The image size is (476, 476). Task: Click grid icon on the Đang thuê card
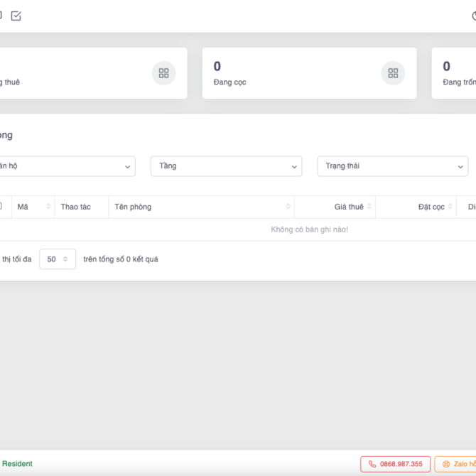[x=163, y=73]
